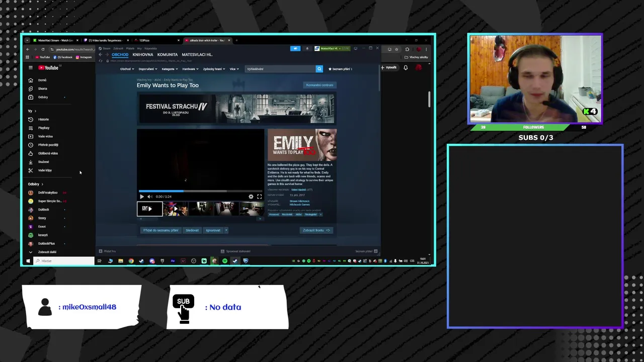Open the YouTube notifications bell
The height and width of the screenshot is (362, 644).
tap(406, 67)
